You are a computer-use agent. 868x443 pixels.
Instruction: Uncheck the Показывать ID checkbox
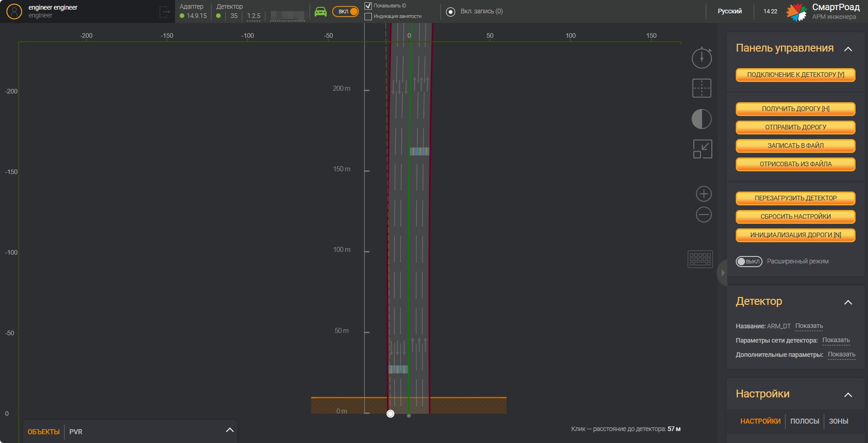click(x=368, y=6)
